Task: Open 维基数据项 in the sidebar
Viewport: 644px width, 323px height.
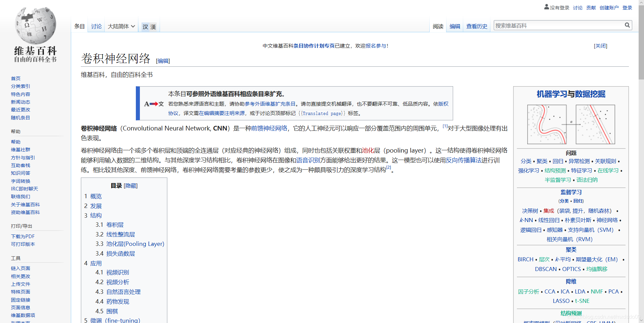Action: [23, 315]
